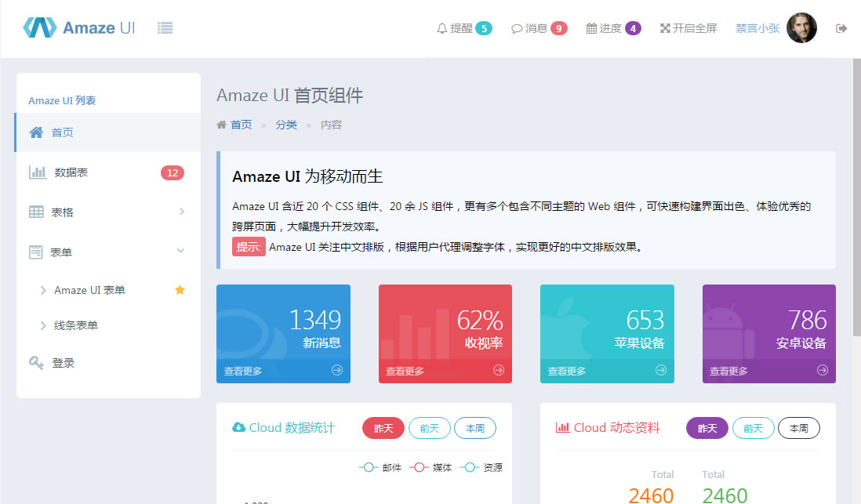Screen dimensions: 861x504
Task: Collapse 表单 with down chevron
Action: [x=180, y=251]
